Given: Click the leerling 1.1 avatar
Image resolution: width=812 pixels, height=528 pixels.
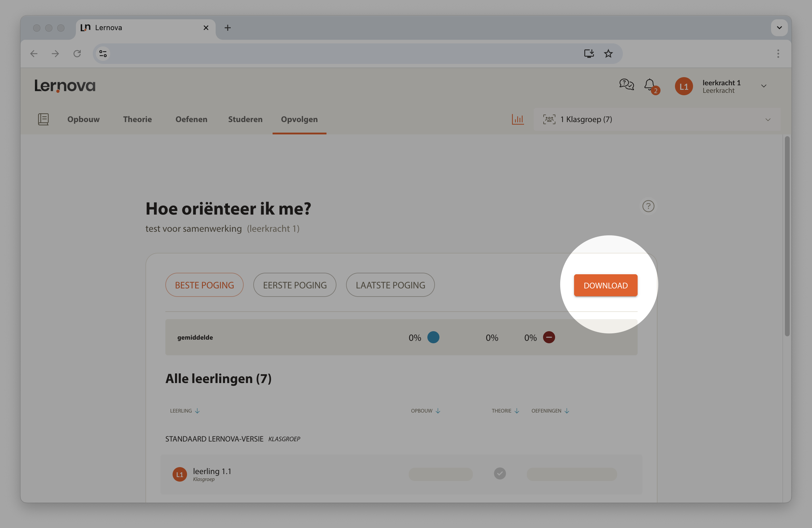Looking at the screenshot, I should 180,474.
